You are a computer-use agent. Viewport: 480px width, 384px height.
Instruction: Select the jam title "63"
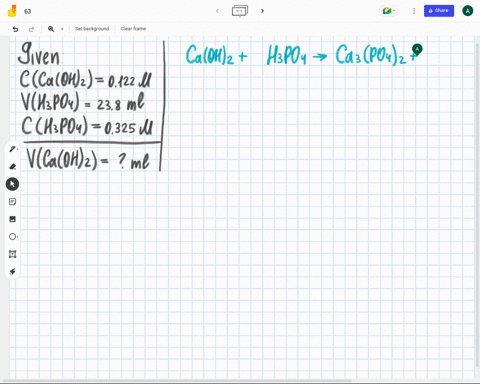pos(28,11)
